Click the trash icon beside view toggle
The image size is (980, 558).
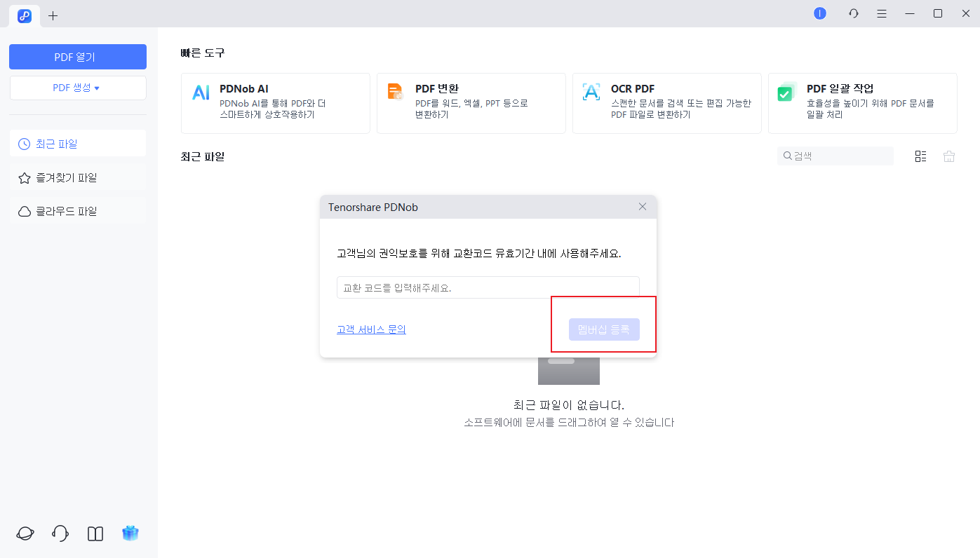click(x=949, y=156)
